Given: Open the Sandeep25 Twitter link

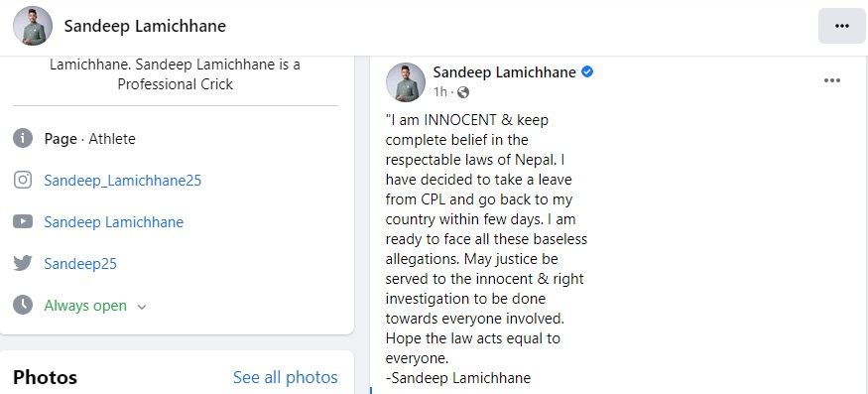Looking at the screenshot, I should tap(80, 264).
